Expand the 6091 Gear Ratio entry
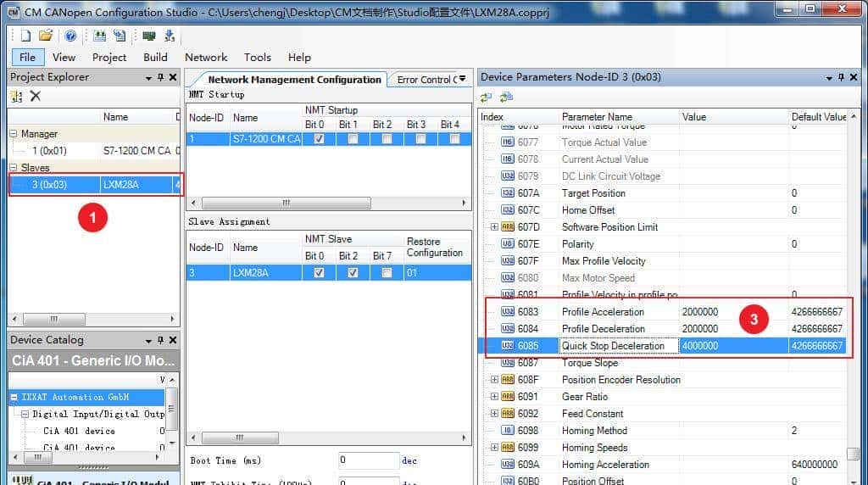The image size is (868, 485). pos(494,397)
